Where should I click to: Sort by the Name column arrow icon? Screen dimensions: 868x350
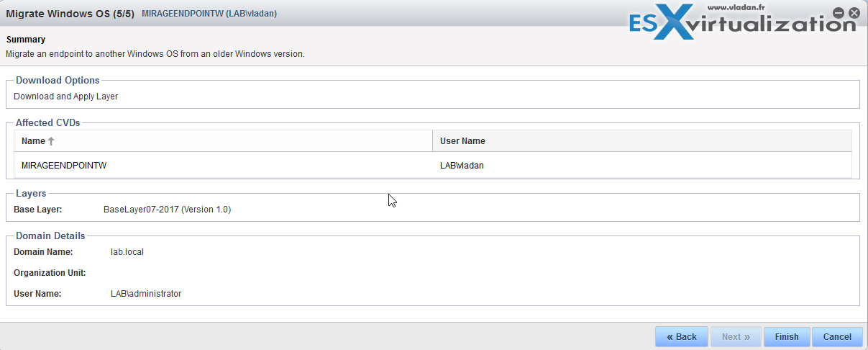click(51, 141)
